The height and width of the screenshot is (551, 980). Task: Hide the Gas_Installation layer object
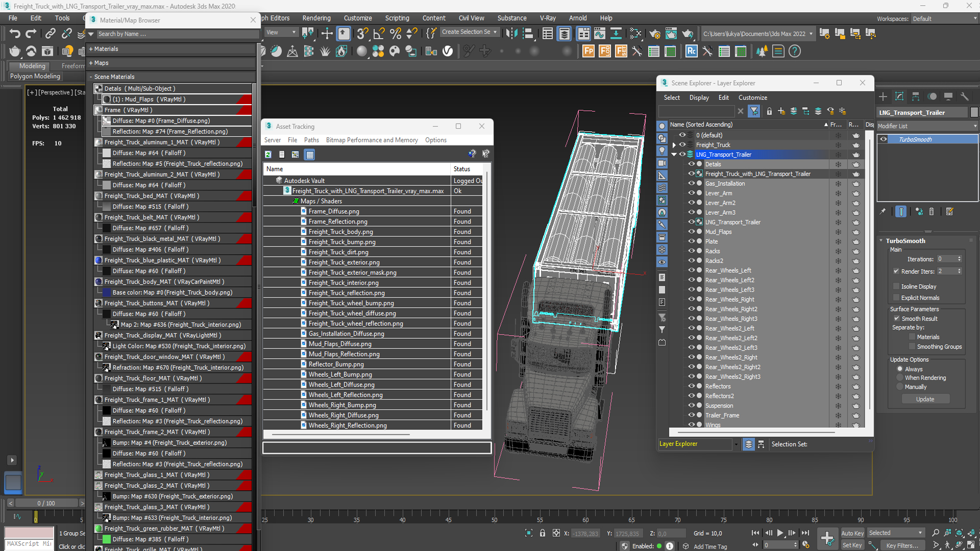click(692, 184)
